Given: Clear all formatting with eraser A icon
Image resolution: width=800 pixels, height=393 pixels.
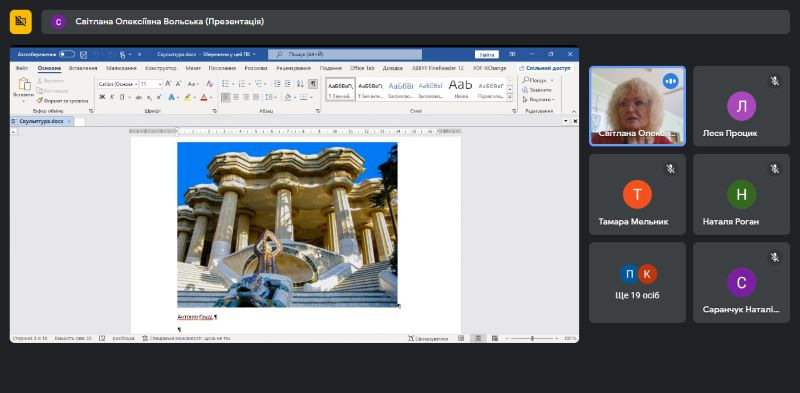Looking at the screenshot, I should pyautogui.click(x=209, y=84).
